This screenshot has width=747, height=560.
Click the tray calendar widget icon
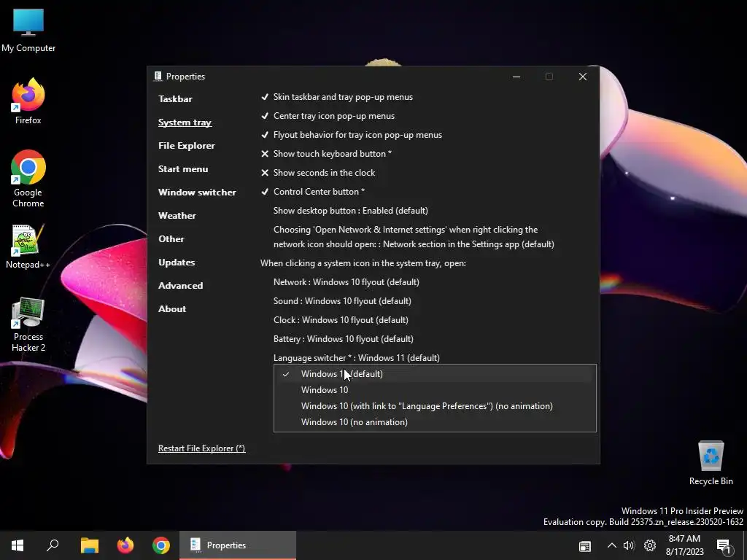[584, 546]
